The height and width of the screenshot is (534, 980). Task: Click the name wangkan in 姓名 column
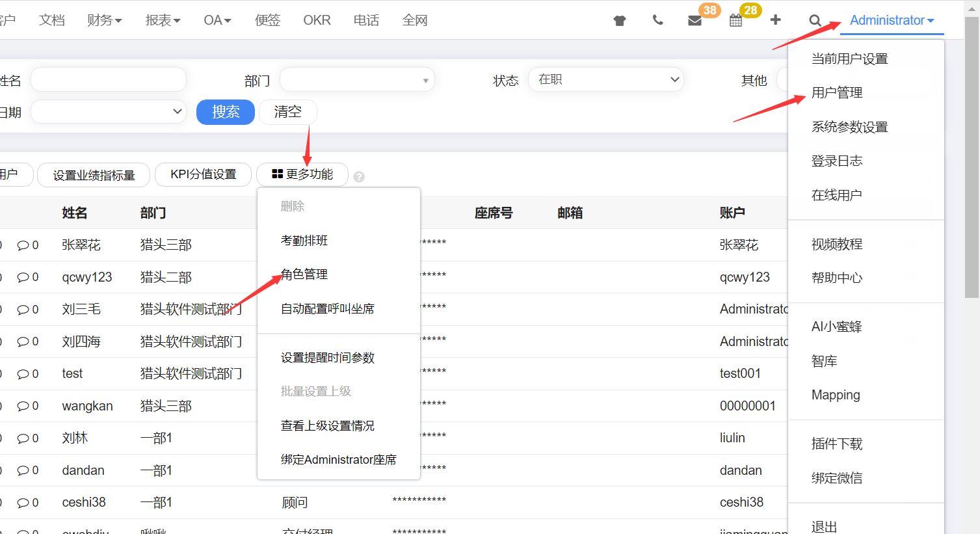[87, 406]
